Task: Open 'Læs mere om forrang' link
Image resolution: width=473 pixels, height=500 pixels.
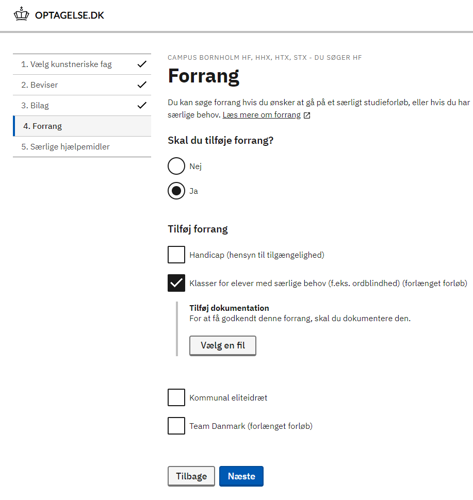Action: (x=262, y=115)
